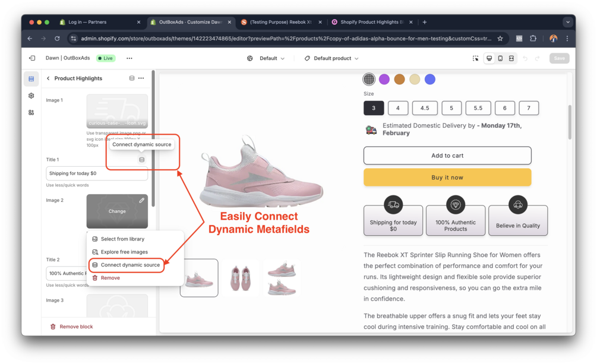Select size 4 option
This screenshot has width=597, height=364.
(x=398, y=108)
